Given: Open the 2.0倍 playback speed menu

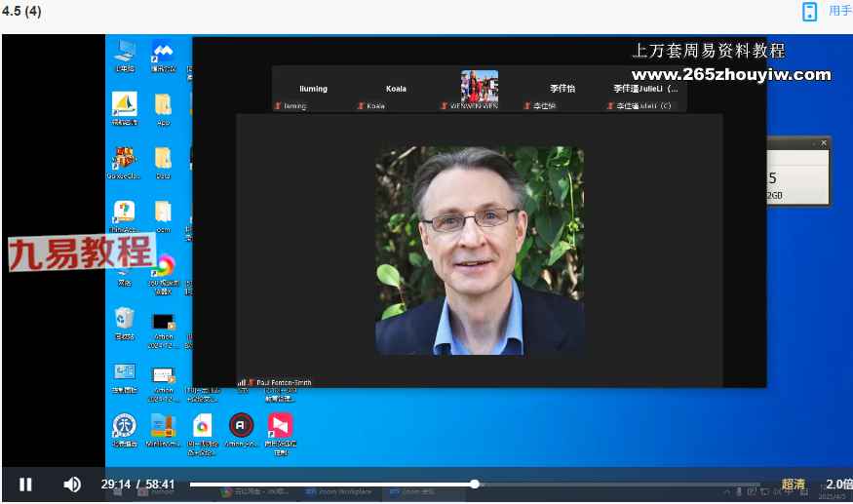Looking at the screenshot, I should point(838,484).
